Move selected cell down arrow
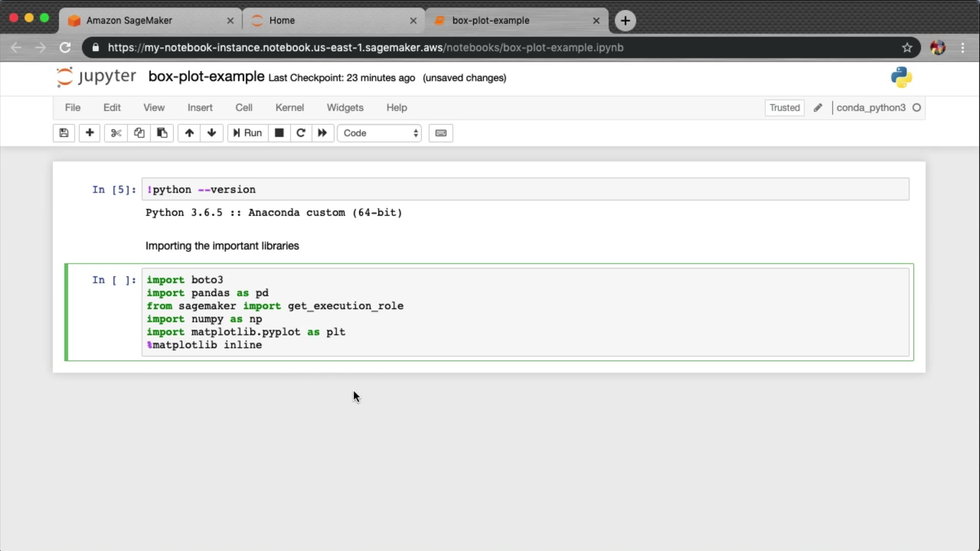 [x=212, y=133]
